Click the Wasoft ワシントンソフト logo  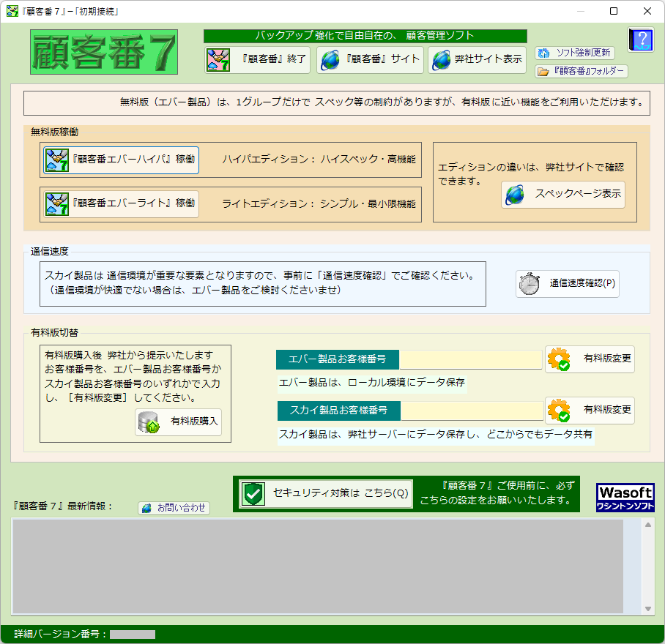point(625,498)
